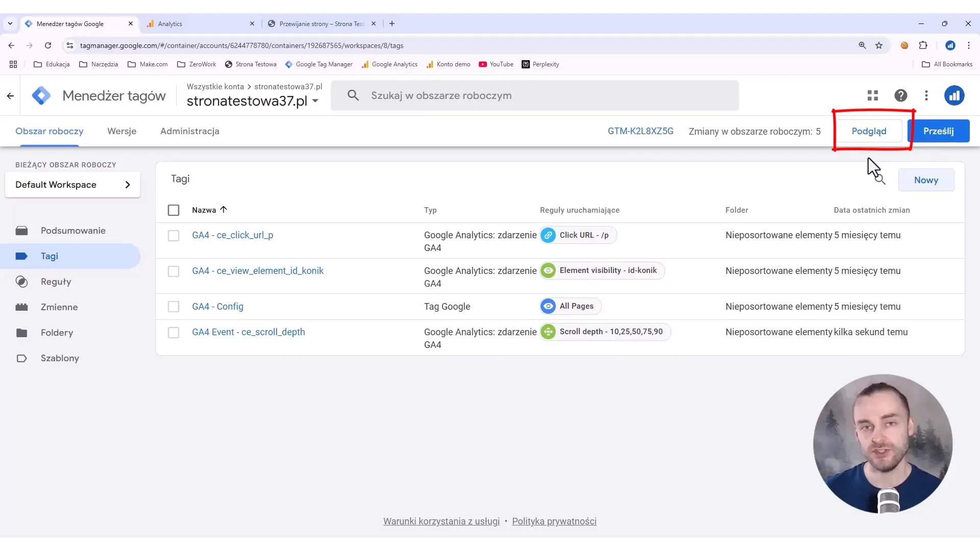Focus the Szukaj w obszarze roboczym search field

(535, 95)
